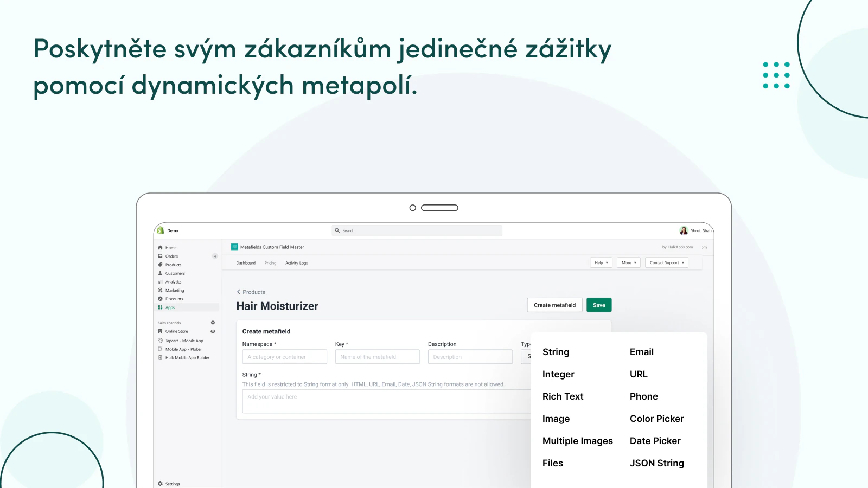
Task: Open Contact Support dropdown
Action: click(x=667, y=262)
